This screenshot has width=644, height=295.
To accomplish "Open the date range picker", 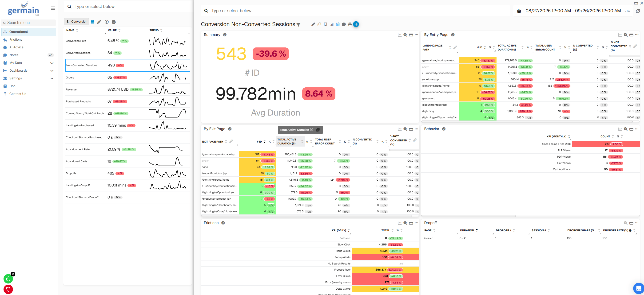I will click(x=573, y=11).
